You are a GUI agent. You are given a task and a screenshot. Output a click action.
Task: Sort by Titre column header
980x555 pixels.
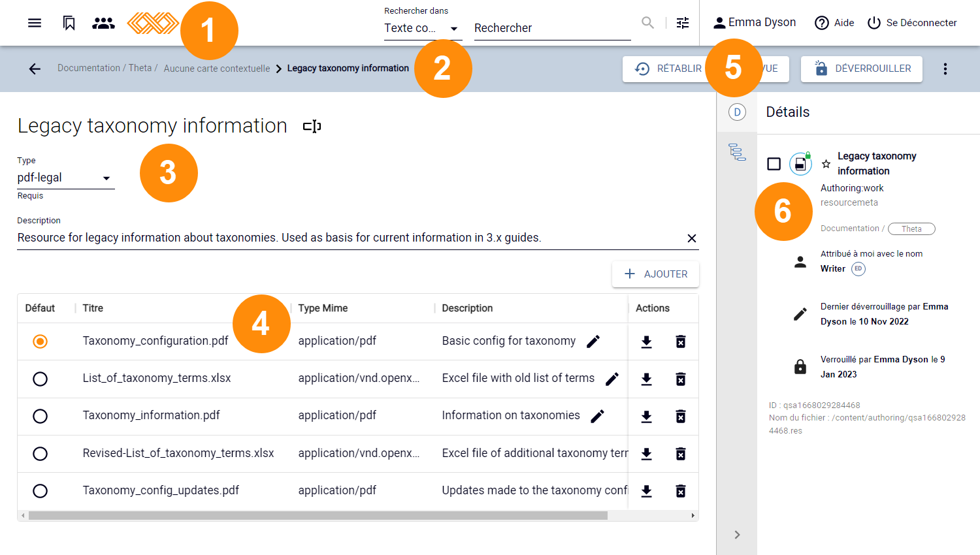click(x=93, y=308)
